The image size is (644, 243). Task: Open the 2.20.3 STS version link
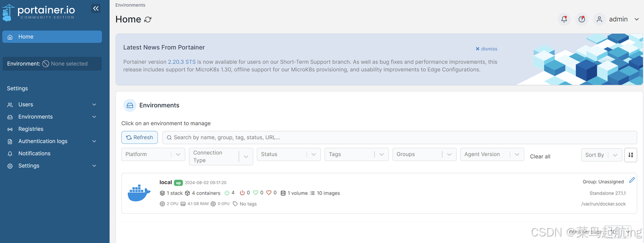(x=182, y=62)
